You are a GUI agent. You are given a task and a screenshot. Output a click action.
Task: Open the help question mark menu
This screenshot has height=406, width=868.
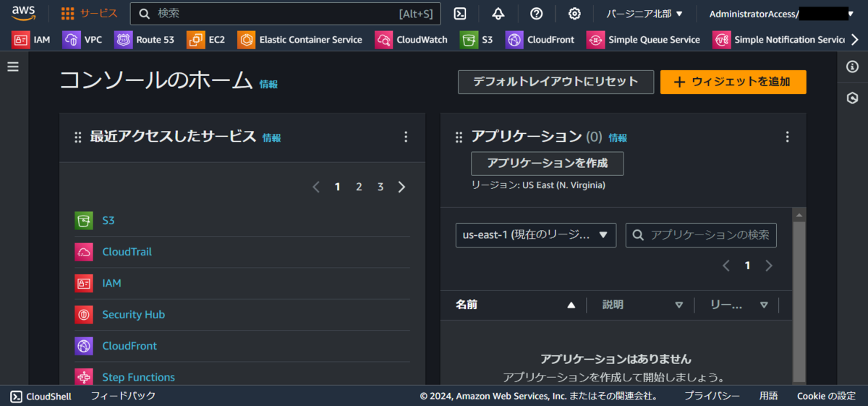537,13
